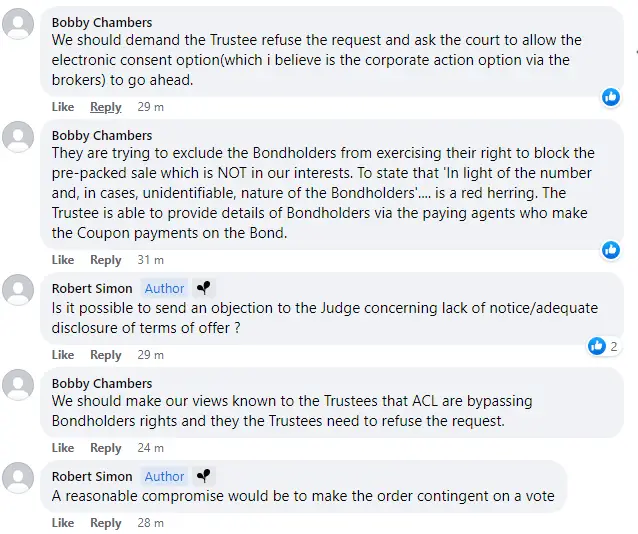Click seedling badge next to first Robert Simon
638x534 pixels.
pos(204,288)
